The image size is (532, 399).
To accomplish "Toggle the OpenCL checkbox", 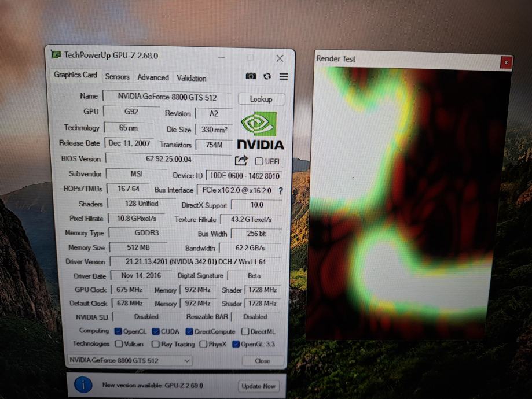I will [118, 331].
